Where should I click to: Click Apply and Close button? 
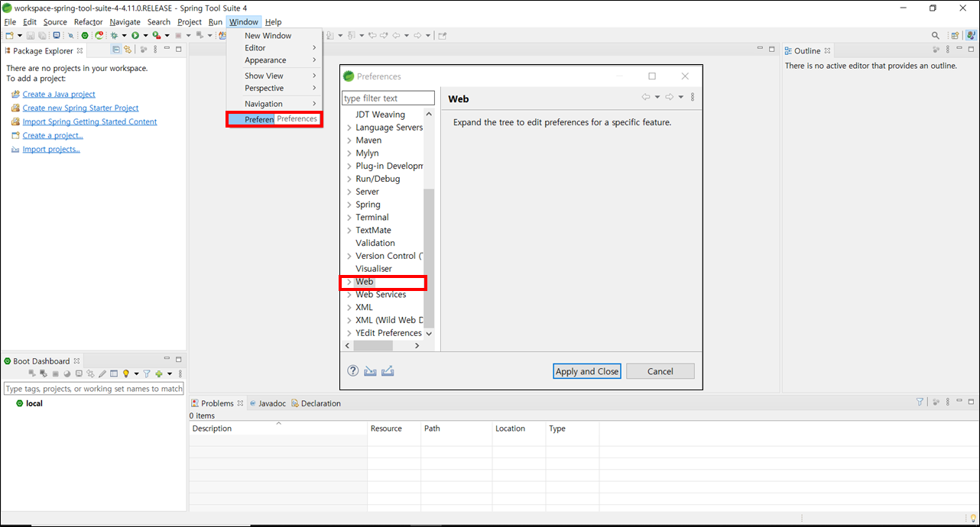587,371
